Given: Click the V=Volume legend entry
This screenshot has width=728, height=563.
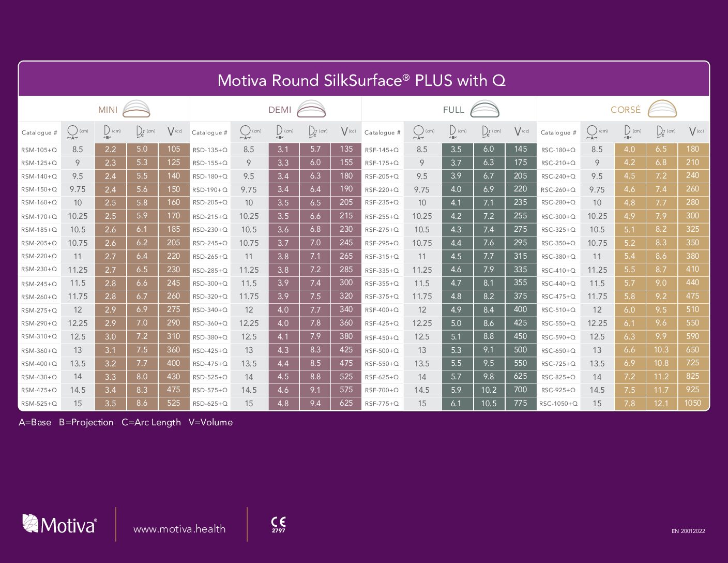Looking at the screenshot, I should pos(210,422).
